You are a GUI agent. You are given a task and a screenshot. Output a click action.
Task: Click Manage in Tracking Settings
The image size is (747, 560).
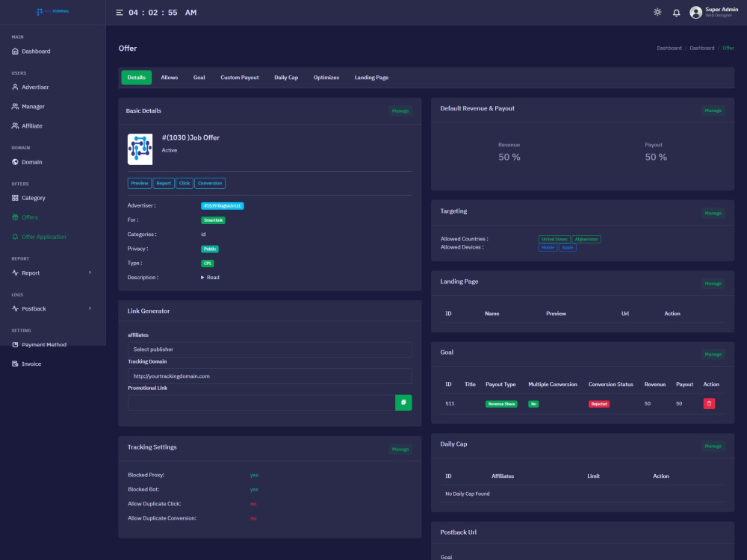(x=400, y=449)
